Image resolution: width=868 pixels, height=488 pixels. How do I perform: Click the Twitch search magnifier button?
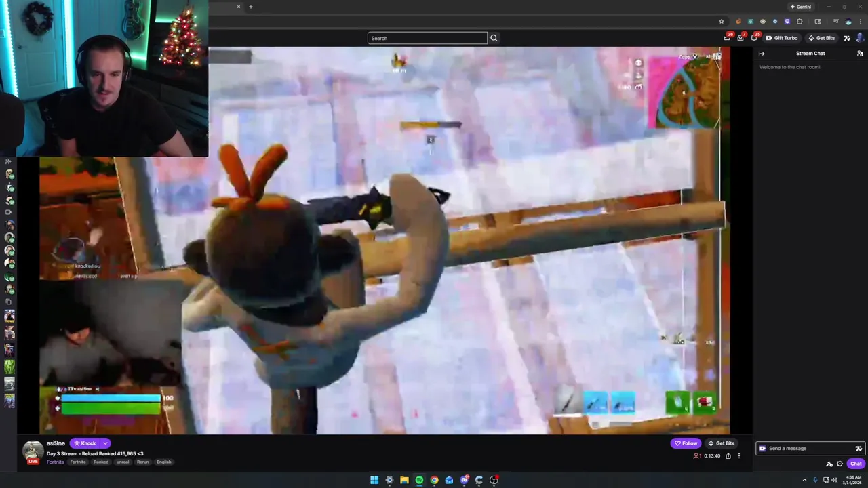[x=494, y=38]
